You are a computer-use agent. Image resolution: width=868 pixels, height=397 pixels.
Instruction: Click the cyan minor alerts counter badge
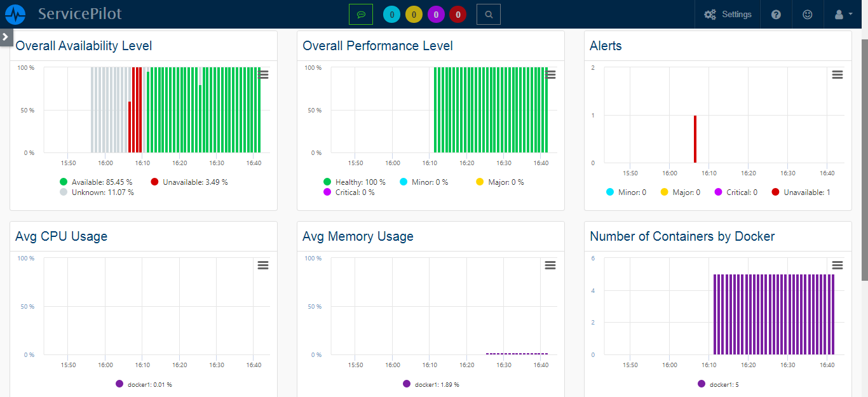coord(391,14)
